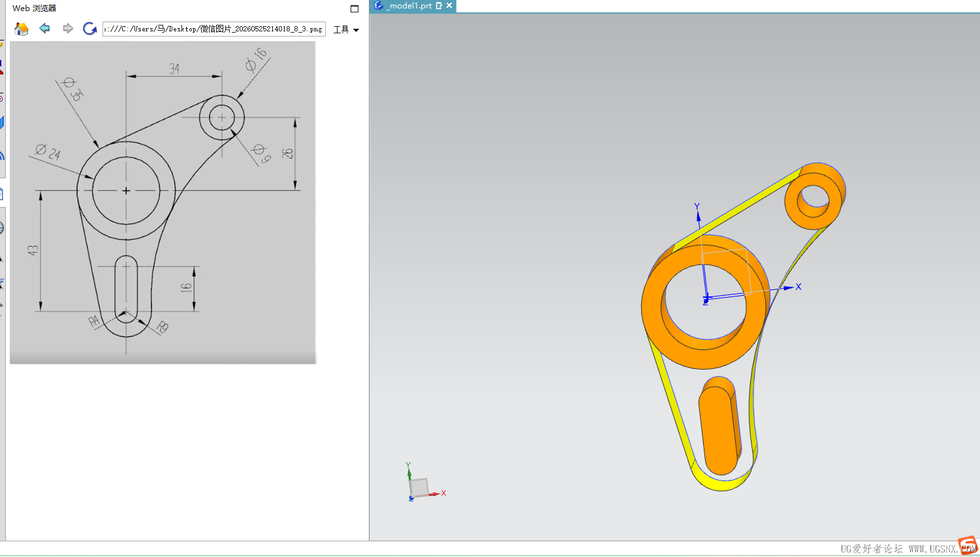The image size is (980, 557).
Task: Go to the Web browser home page
Action: [22, 29]
